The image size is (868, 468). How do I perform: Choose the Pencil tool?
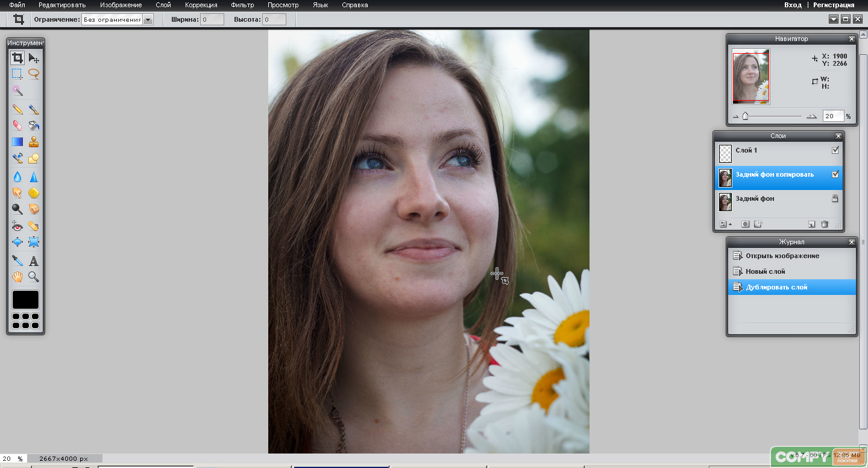click(x=17, y=110)
